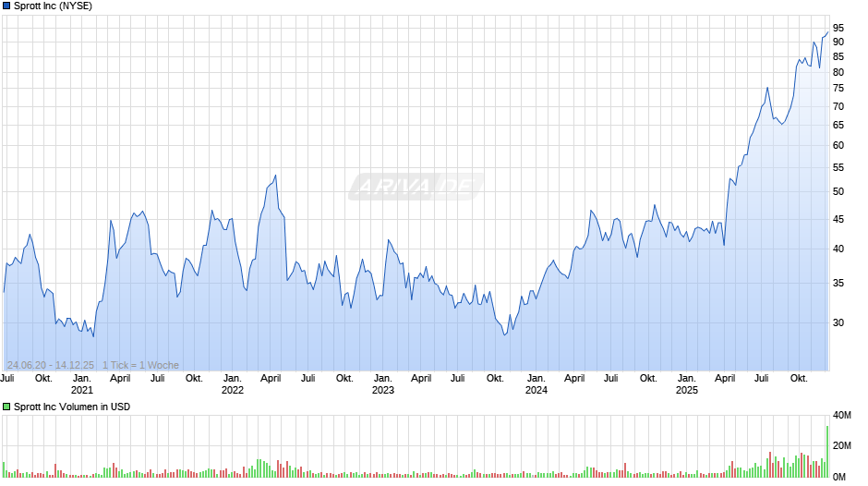Viewport: 868px width, 486px height.
Task: Click the price axis label 90
Action: coord(838,43)
